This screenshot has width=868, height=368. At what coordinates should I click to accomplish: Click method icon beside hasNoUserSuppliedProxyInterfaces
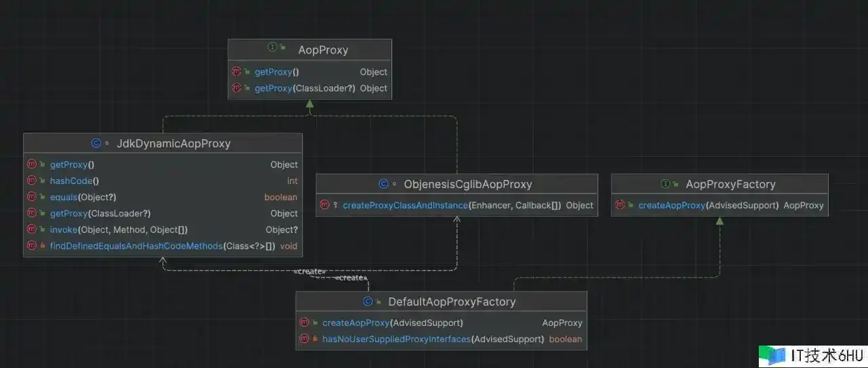[x=304, y=339]
